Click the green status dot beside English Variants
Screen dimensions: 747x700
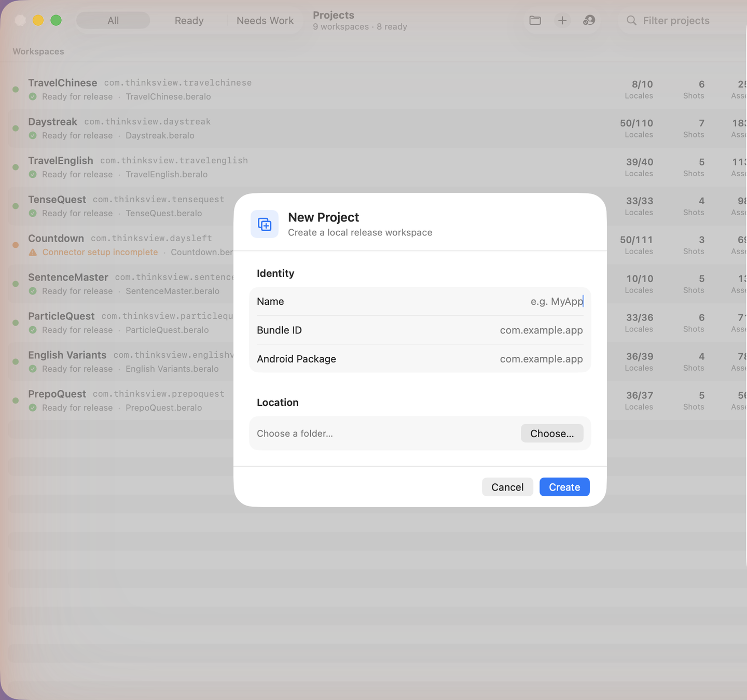pyautogui.click(x=16, y=361)
